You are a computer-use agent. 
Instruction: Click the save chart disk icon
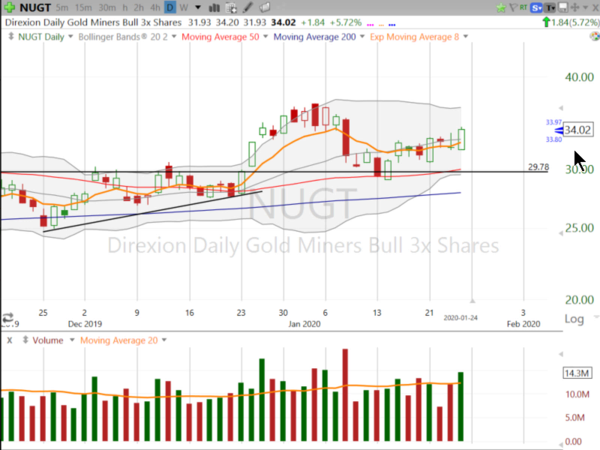coord(563,7)
